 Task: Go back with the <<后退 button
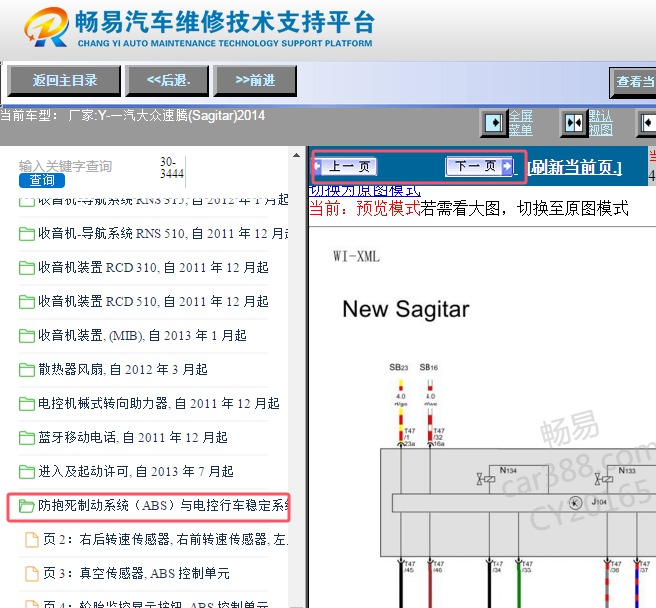(x=167, y=80)
